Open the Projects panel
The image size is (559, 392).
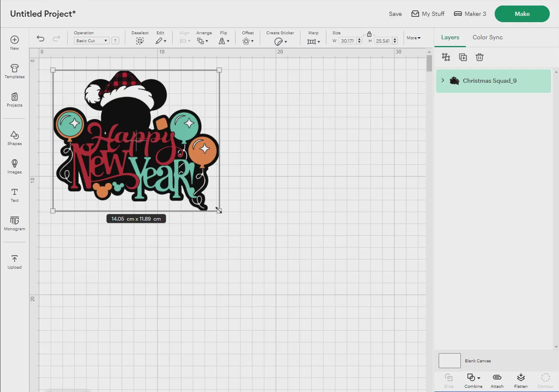[15, 99]
